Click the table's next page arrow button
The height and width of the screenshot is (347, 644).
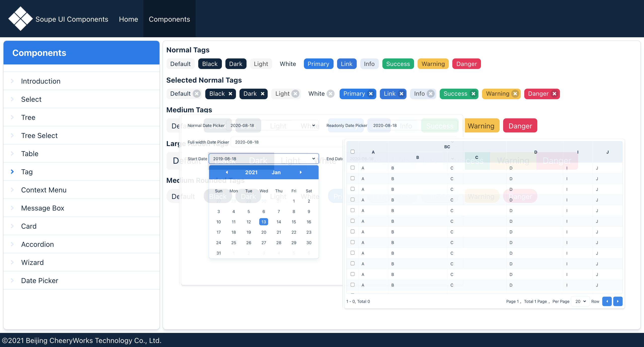click(x=618, y=301)
